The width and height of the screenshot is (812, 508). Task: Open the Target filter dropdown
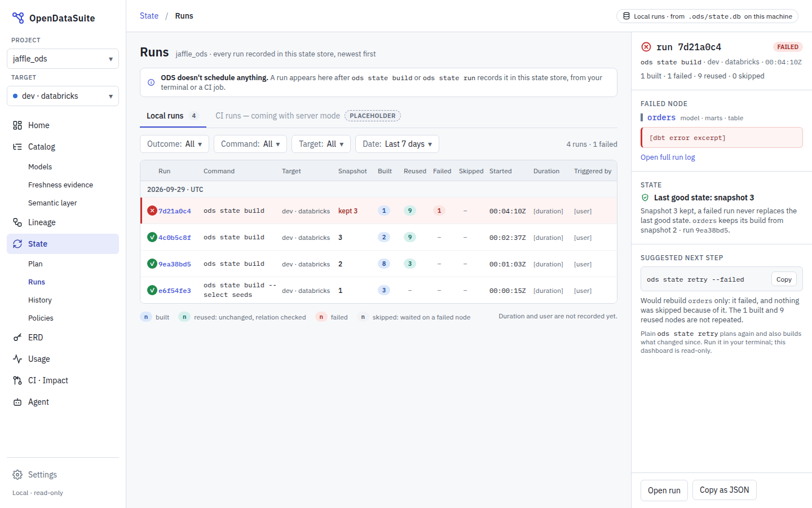tap(321, 144)
